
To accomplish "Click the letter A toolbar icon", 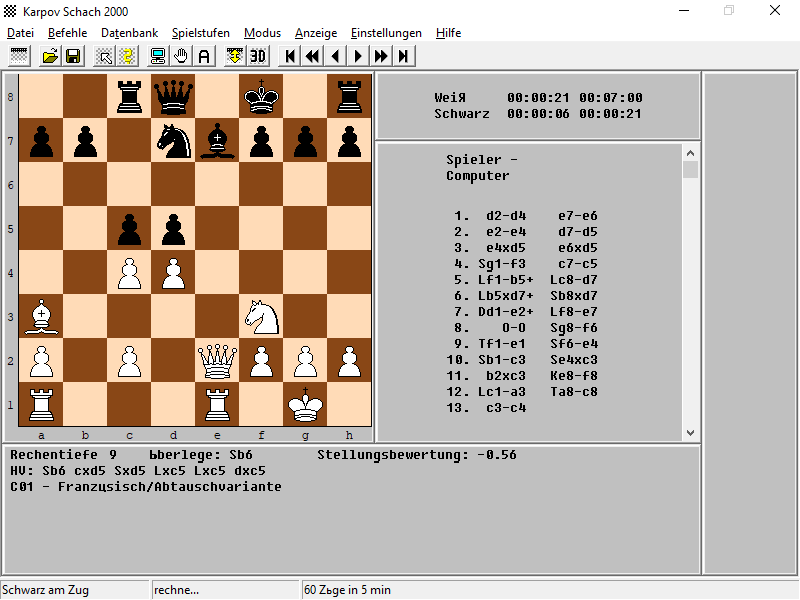I will pyautogui.click(x=204, y=56).
